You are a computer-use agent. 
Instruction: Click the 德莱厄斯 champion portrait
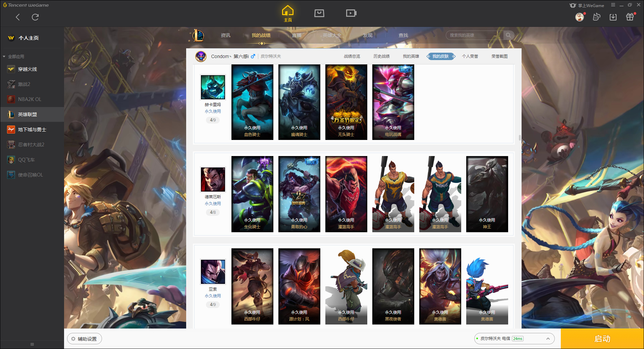(x=213, y=180)
